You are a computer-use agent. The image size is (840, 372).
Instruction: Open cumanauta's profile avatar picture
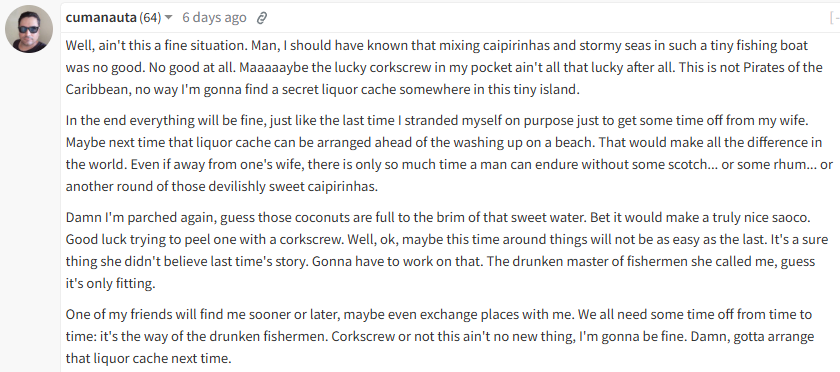pyautogui.click(x=29, y=29)
